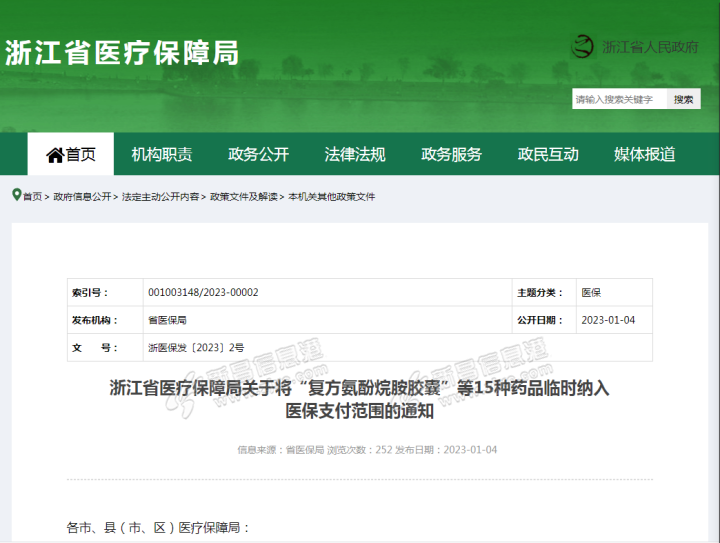This screenshot has height=543, width=720.
Task: Open the 媒体报道 navigation item
Action: tap(644, 154)
